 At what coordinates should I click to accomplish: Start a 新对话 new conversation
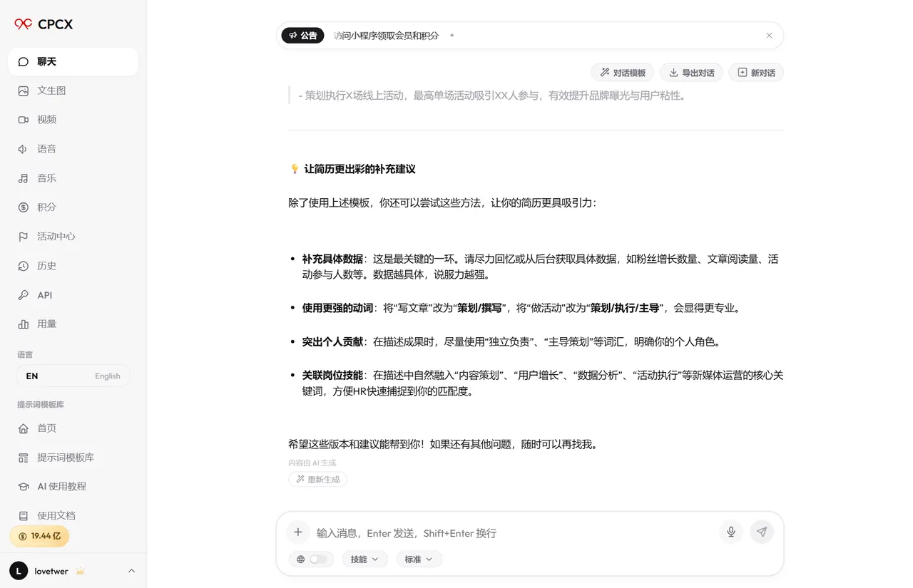point(756,73)
